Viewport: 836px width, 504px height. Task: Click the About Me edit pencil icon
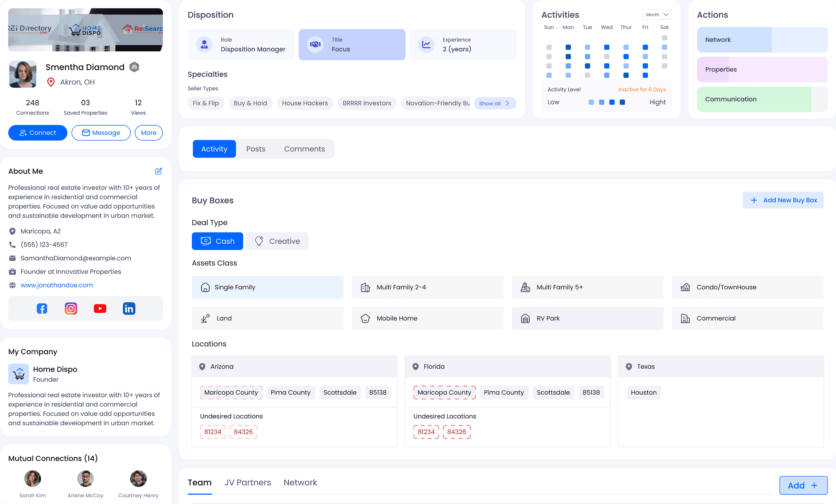tap(158, 171)
